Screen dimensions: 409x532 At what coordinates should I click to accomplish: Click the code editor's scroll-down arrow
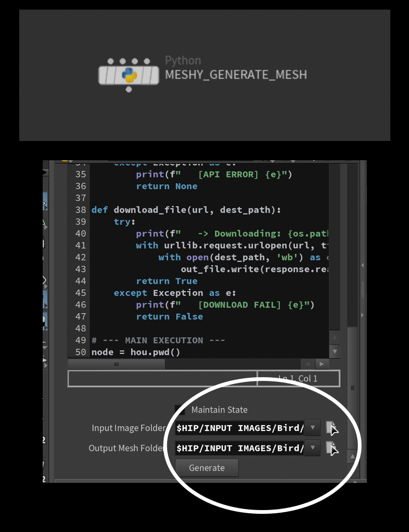[335, 351]
